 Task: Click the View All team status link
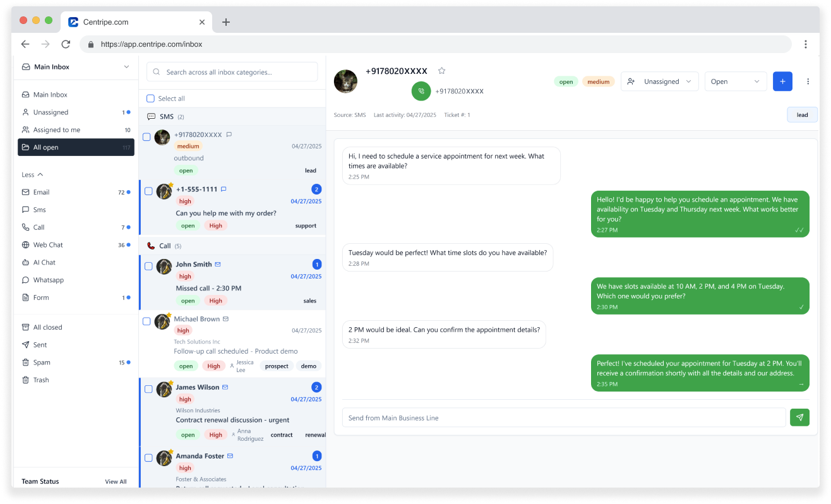(x=115, y=481)
